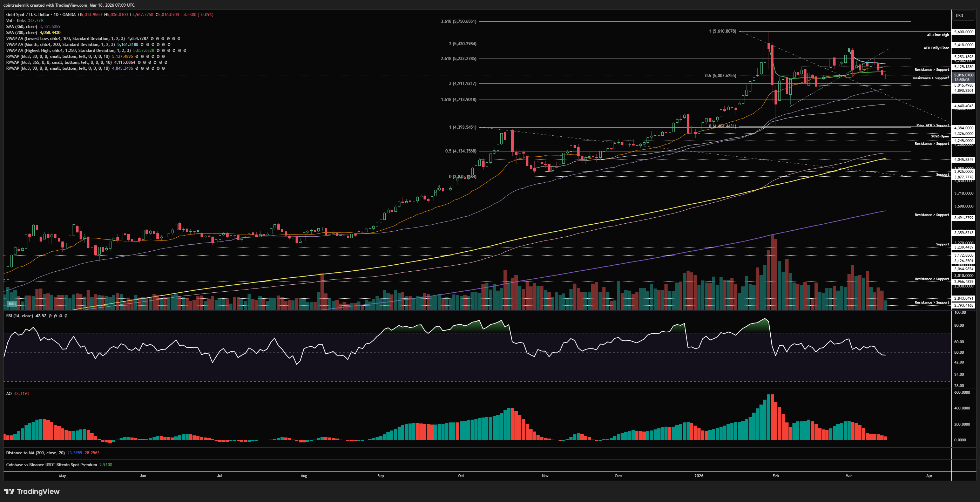Image resolution: width=980 pixels, height=502 pixels.
Task: Click the 2026 Open text label
Action: tap(940, 136)
